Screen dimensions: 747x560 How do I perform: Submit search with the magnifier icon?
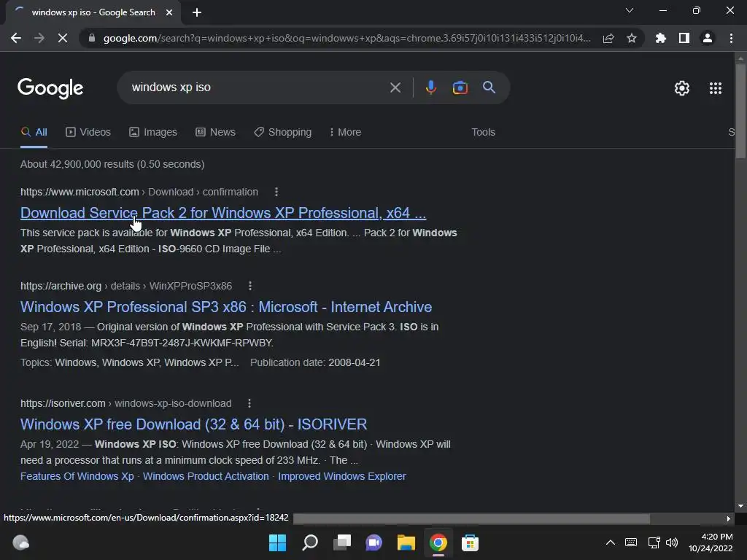(489, 87)
